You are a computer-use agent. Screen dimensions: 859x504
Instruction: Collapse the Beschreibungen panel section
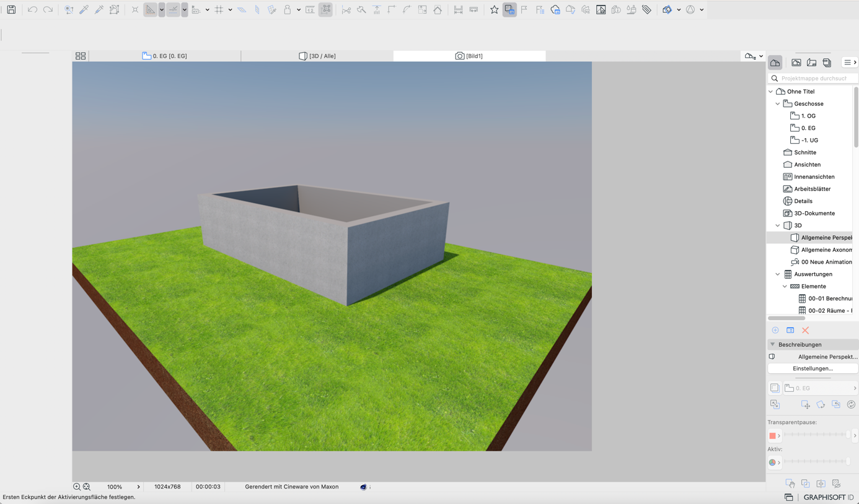[x=772, y=345]
